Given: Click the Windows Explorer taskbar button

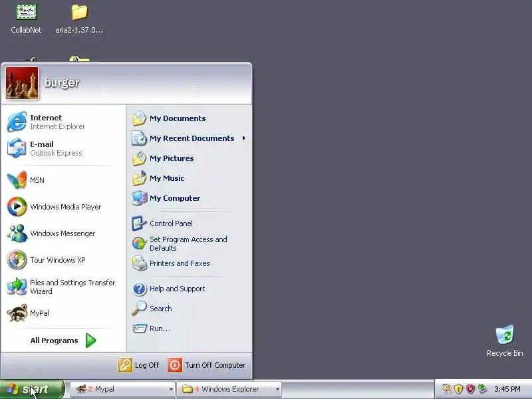Looking at the screenshot, I should click(x=229, y=389).
